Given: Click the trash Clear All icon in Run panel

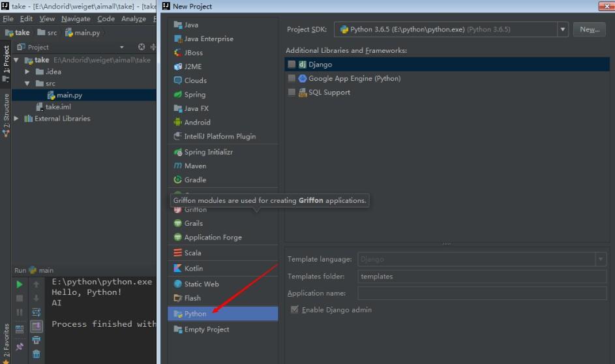Looking at the screenshot, I should coord(36,354).
